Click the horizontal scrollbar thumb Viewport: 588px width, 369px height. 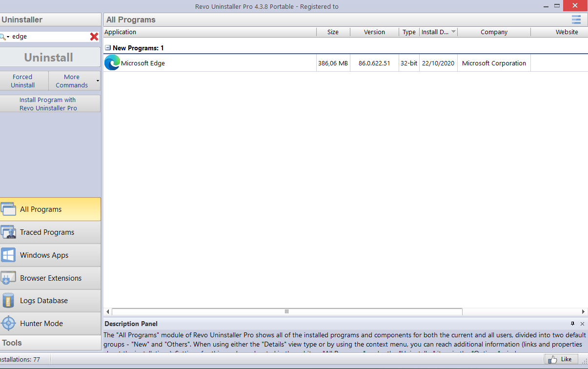tap(287, 311)
